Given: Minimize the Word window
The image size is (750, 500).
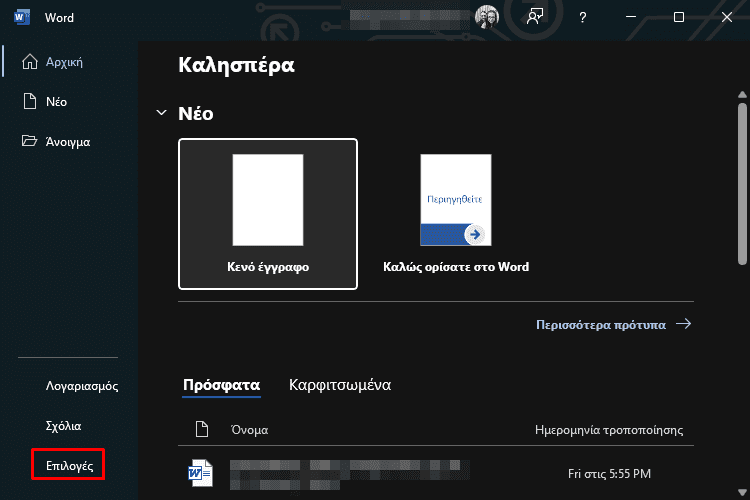Looking at the screenshot, I should coord(631,17).
